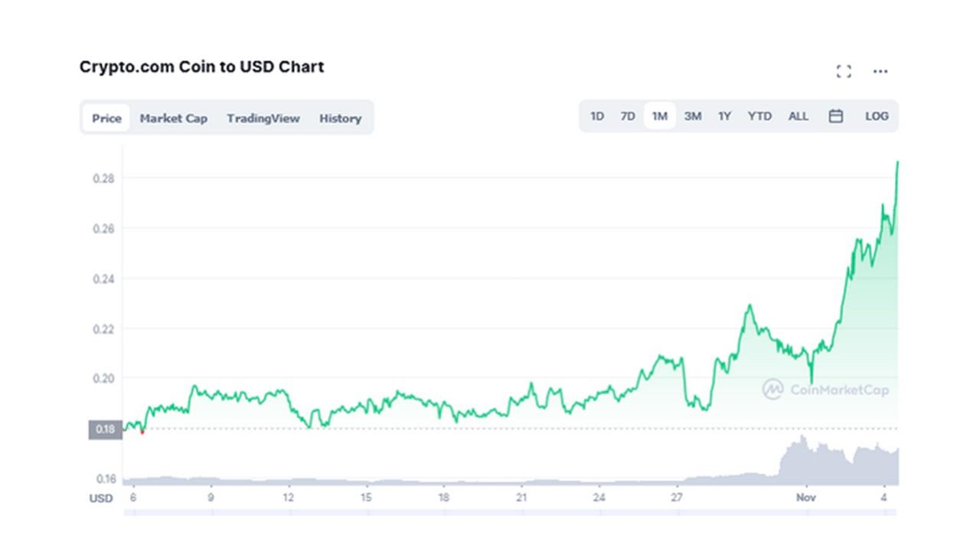Click the calendar date-range icon

point(836,116)
